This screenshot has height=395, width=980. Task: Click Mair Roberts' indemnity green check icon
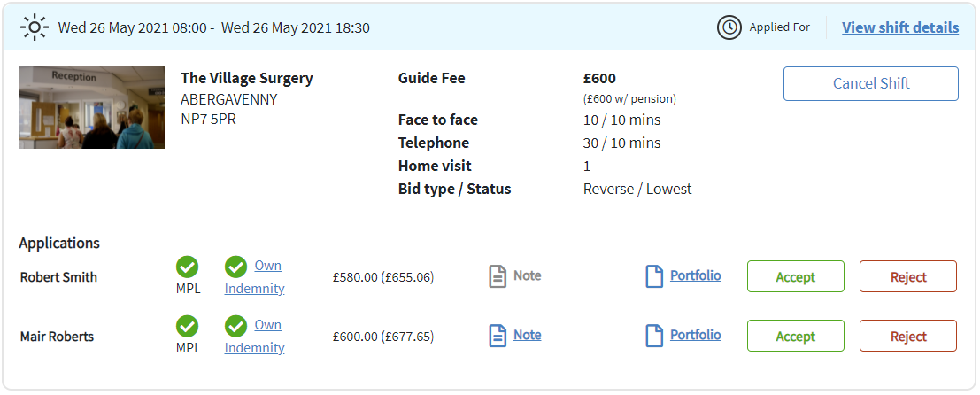click(235, 326)
